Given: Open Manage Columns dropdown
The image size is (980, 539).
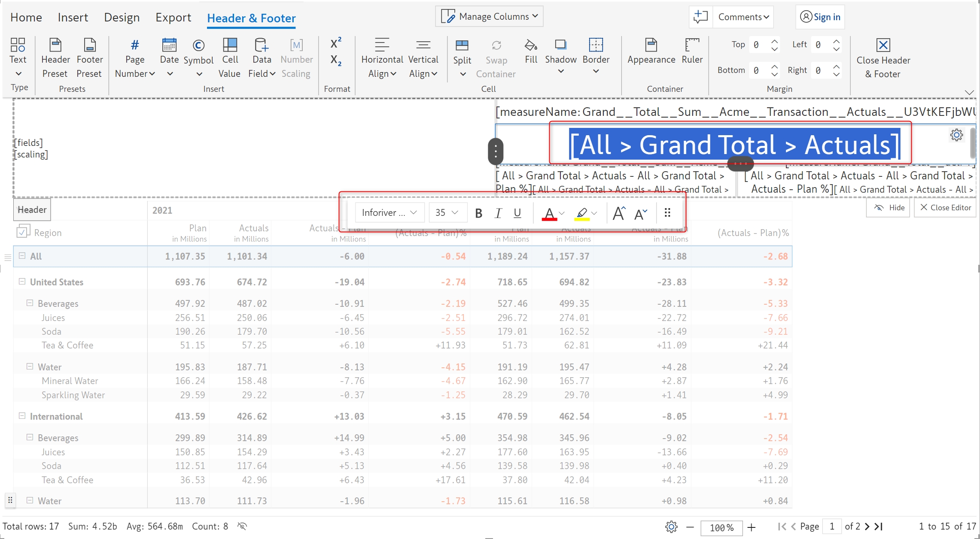Looking at the screenshot, I should [x=490, y=16].
